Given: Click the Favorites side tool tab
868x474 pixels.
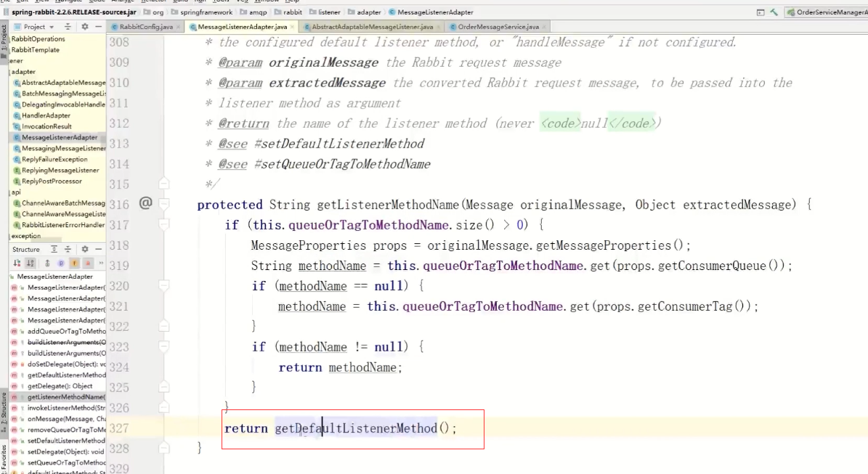Looking at the screenshot, I should coord(4,459).
